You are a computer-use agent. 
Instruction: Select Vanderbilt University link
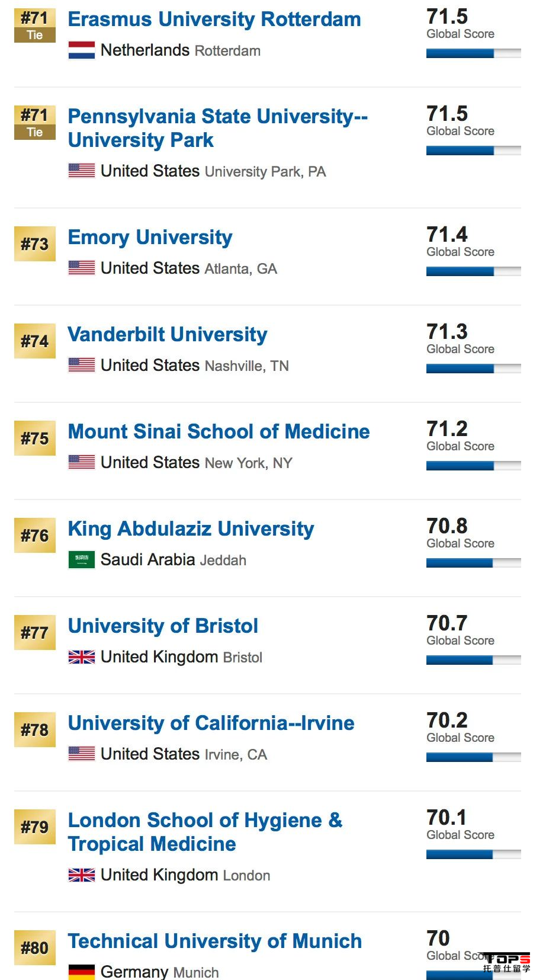168,335
